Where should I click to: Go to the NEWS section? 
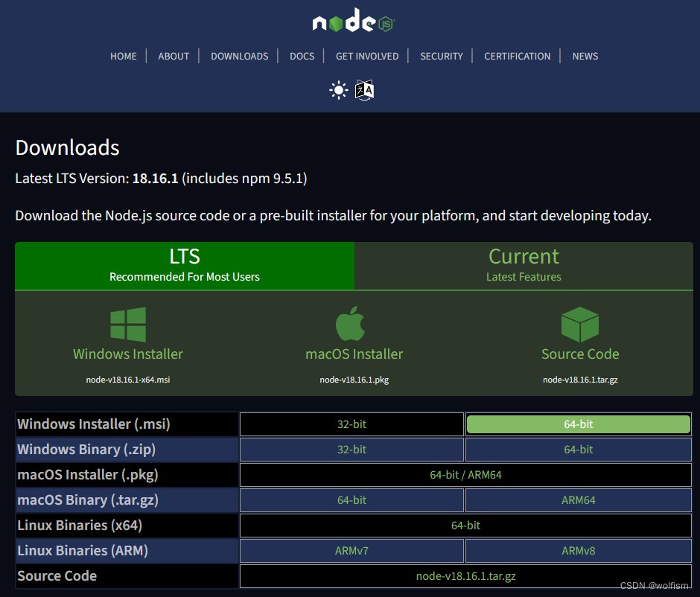coord(585,57)
